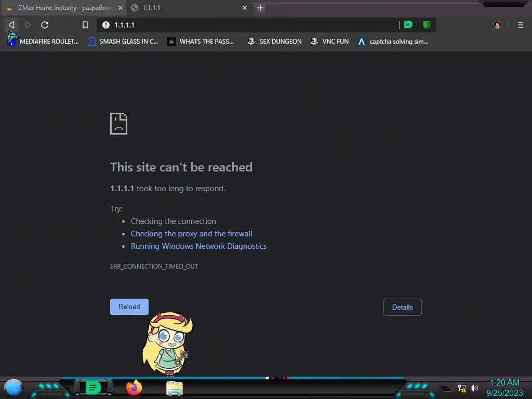Open the volume speaker tray icon
Screen dimensions: 532x399
point(474,388)
